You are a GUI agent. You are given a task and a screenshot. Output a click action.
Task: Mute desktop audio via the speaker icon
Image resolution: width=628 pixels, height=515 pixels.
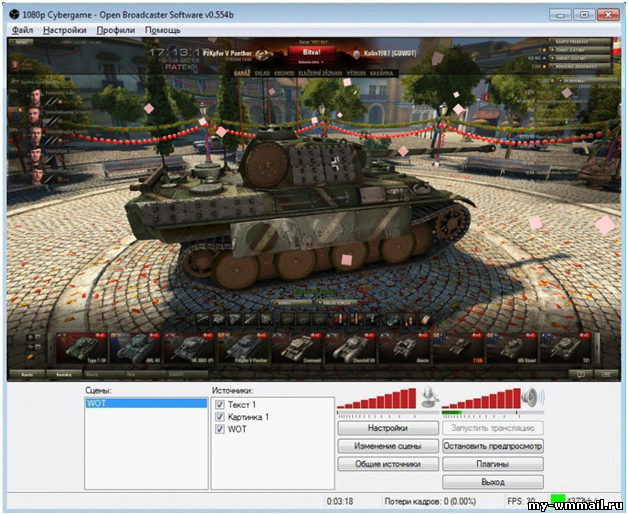pyautogui.click(x=533, y=397)
